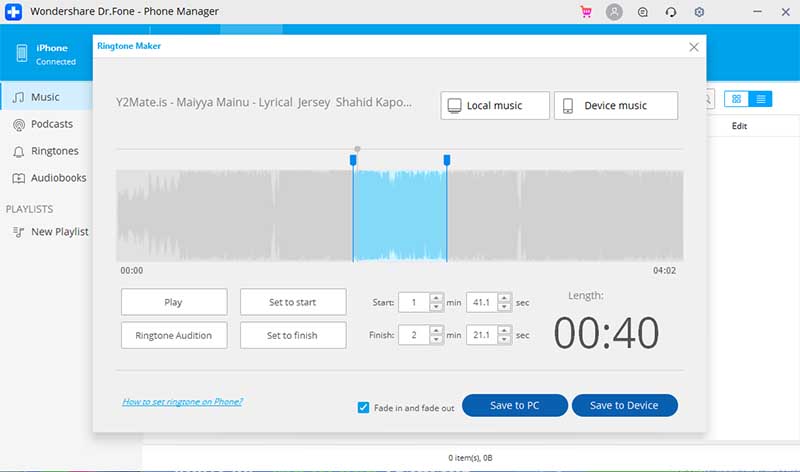
Task: Select Music in the sidebar
Action: pos(46,97)
